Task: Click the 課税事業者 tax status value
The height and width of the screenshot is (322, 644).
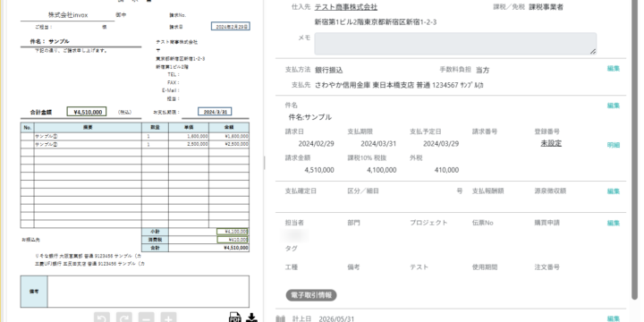Action: (546, 7)
